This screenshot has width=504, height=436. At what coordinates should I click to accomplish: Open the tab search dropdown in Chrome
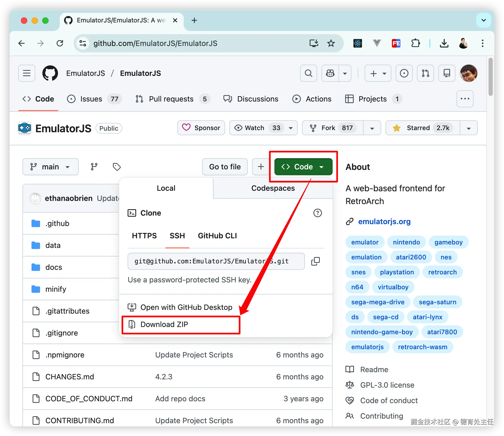pyautogui.click(x=483, y=20)
